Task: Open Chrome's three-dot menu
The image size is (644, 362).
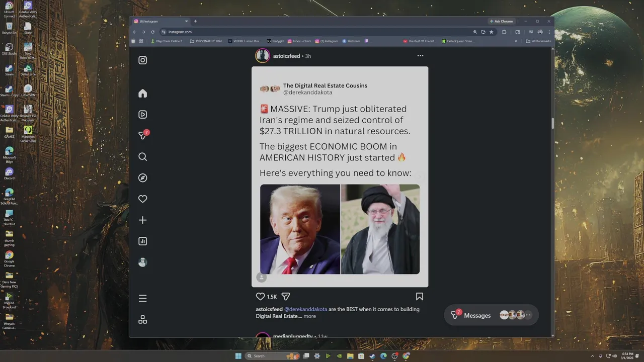Action: (x=549, y=32)
